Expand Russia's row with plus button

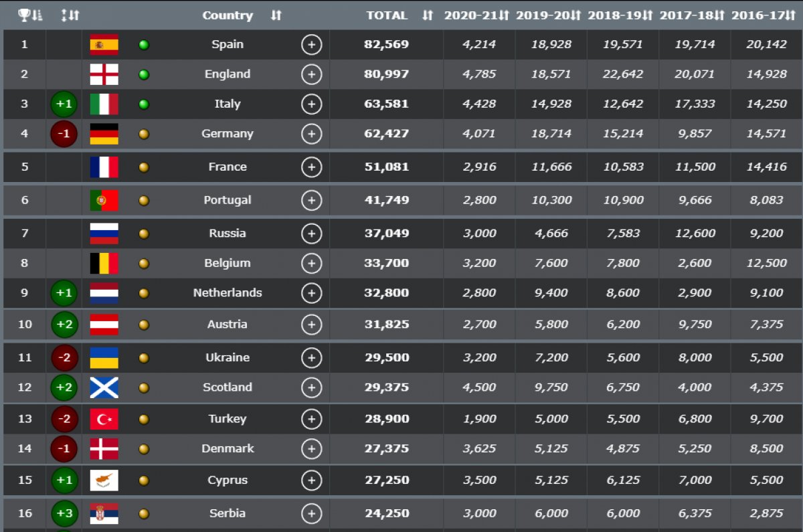click(311, 234)
